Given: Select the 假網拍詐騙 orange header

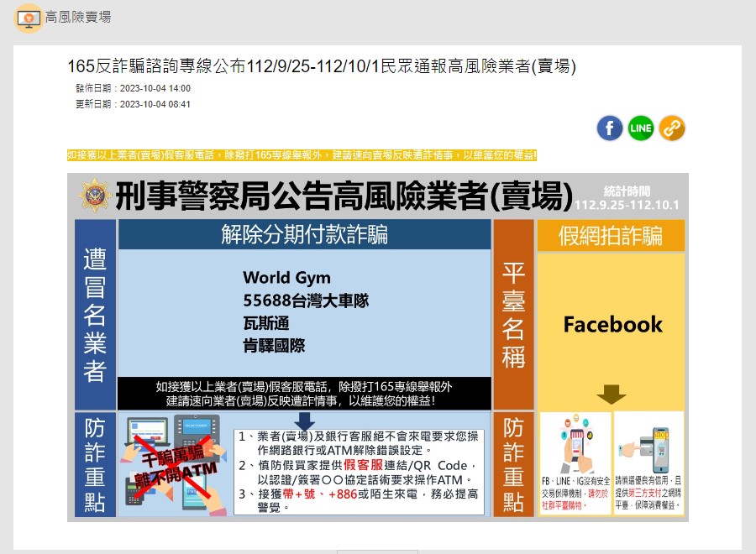Looking at the screenshot, I should coord(611,236).
